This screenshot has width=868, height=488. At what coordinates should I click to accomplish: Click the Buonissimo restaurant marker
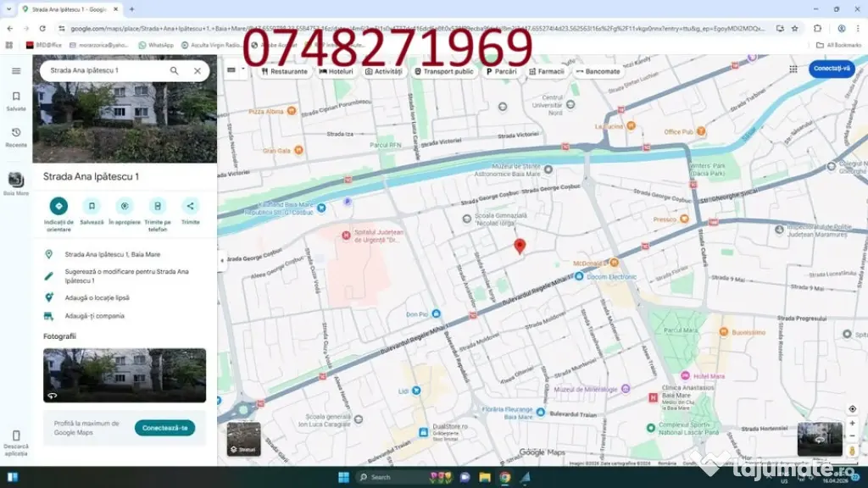(x=723, y=331)
